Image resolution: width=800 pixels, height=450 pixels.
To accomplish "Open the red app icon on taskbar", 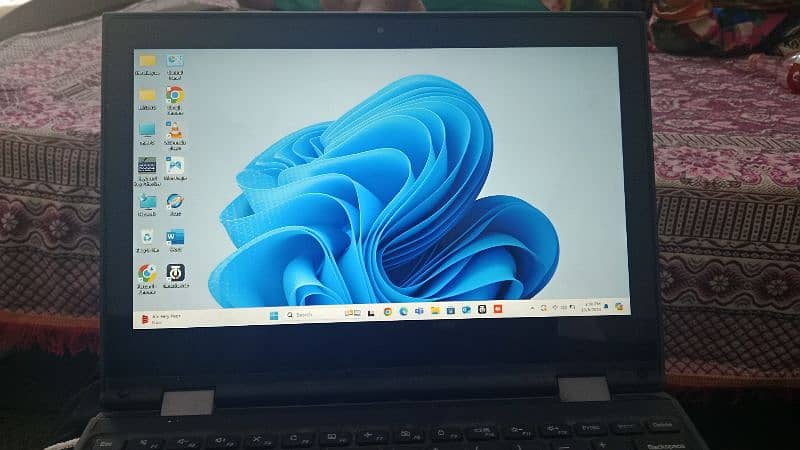I will tap(498, 309).
